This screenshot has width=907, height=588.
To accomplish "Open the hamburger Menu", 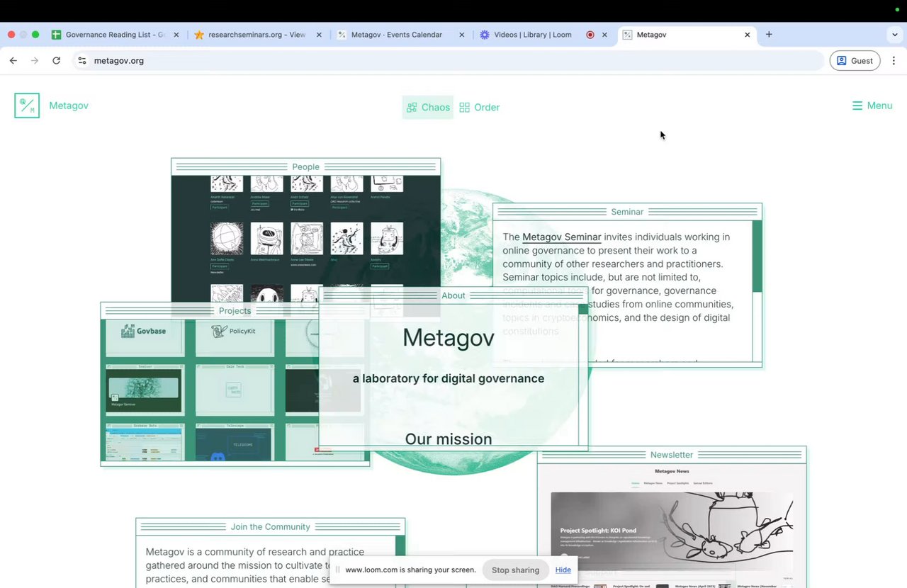I will [872, 106].
